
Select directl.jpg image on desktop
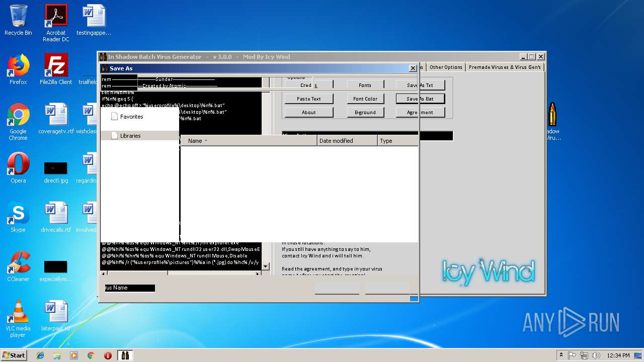56,171
